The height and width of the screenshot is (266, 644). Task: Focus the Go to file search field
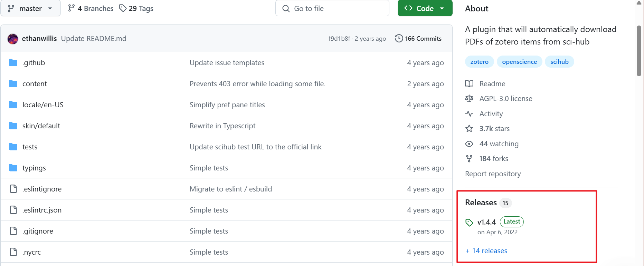click(x=332, y=8)
